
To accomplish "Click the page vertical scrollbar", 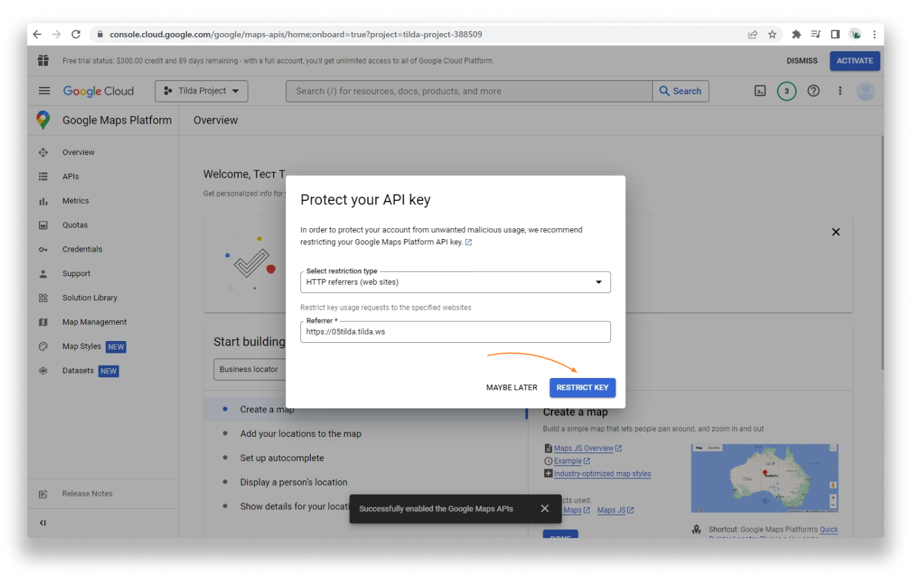I will tap(882, 253).
